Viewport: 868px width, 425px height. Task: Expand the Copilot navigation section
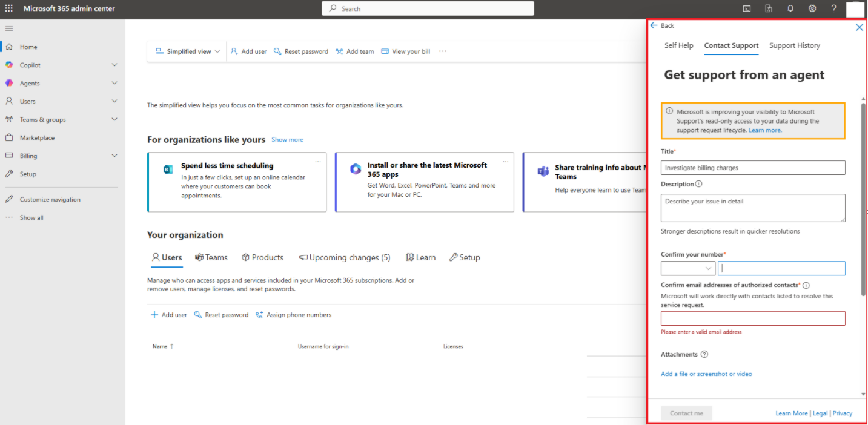pyautogui.click(x=114, y=65)
